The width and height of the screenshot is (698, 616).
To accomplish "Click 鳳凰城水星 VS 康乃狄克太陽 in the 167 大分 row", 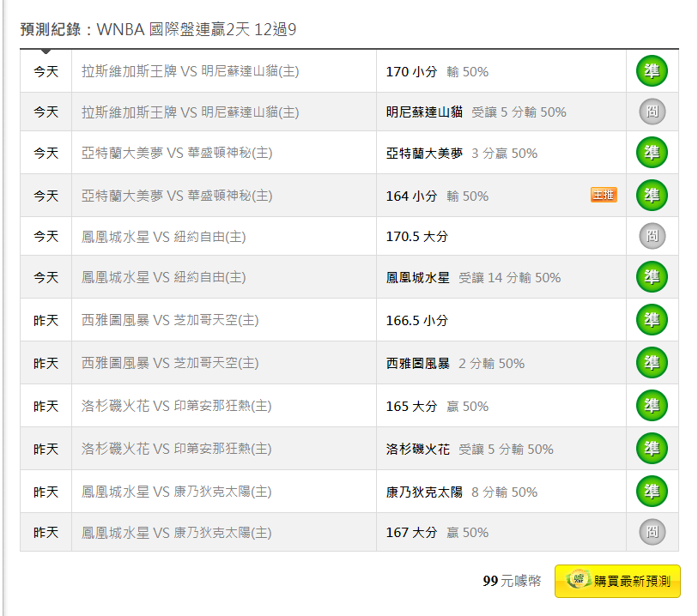I will [176, 533].
